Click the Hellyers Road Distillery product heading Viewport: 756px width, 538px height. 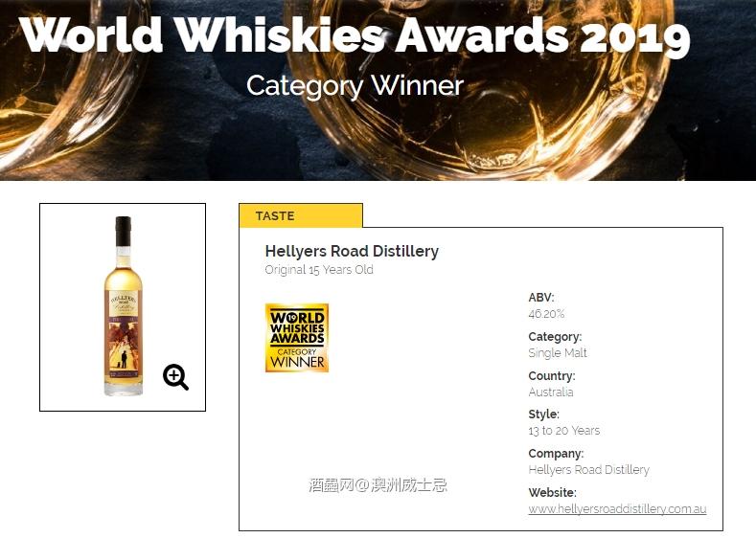click(352, 251)
